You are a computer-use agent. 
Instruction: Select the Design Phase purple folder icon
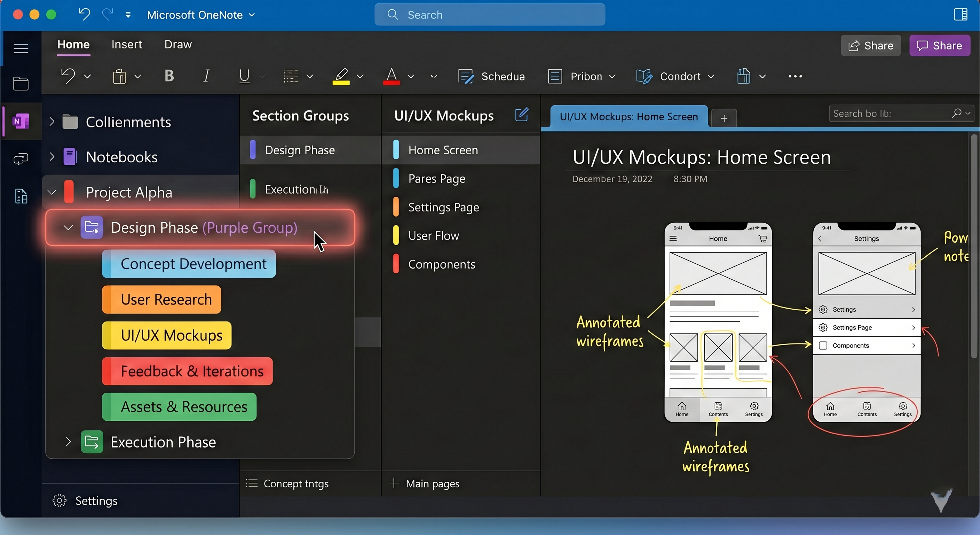[92, 227]
